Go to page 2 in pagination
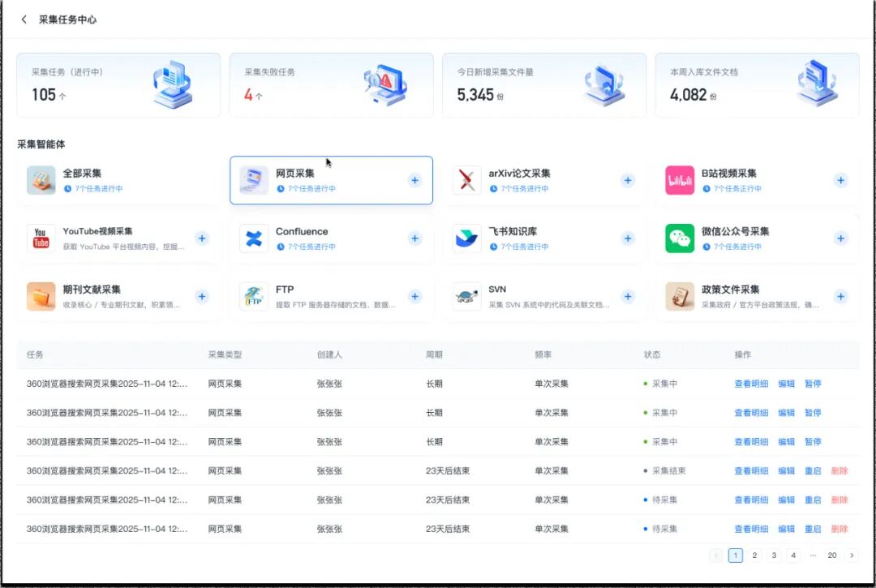 pyautogui.click(x=754, y=556)
